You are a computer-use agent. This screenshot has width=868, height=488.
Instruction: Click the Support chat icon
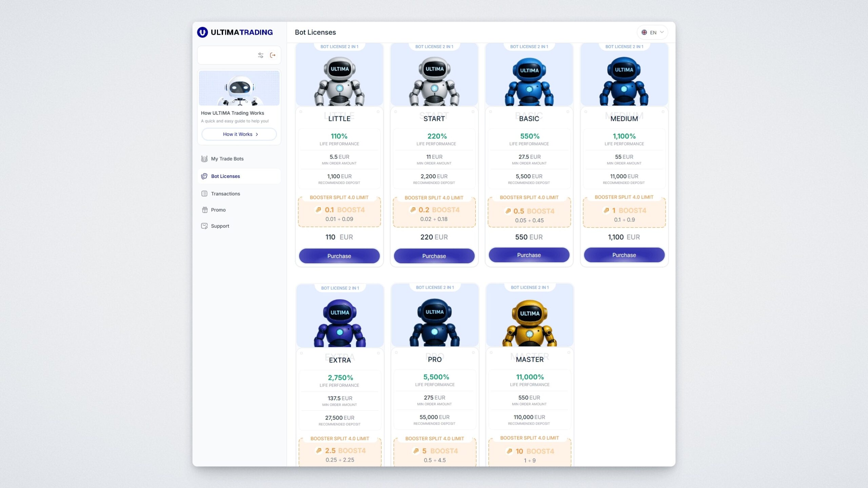[x=204, y=226]
